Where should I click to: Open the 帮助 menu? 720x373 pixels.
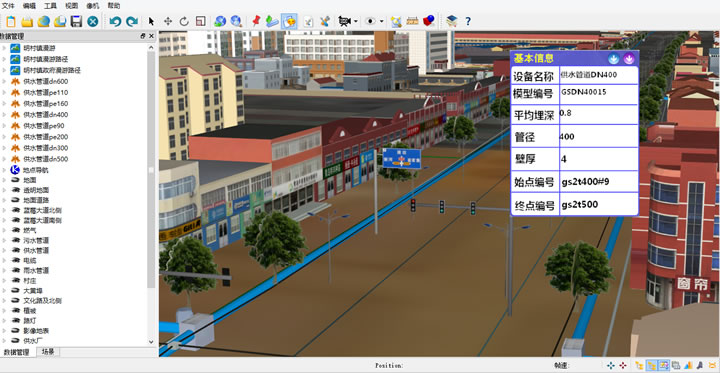click(114, 6)
